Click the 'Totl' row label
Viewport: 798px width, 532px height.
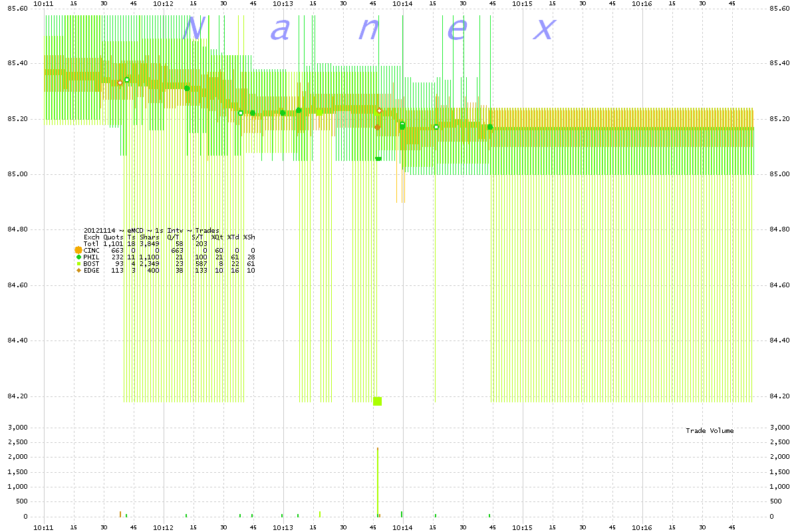pos(91,244)
